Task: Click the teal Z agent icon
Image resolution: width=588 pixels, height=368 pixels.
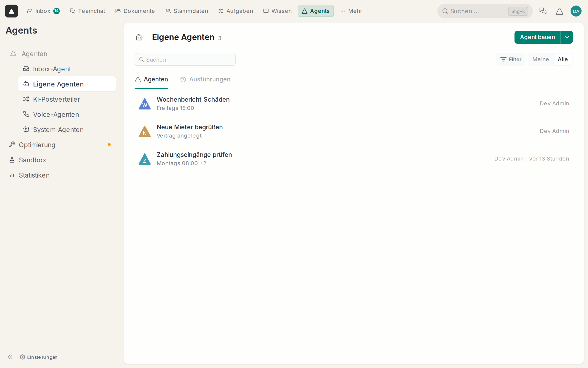Action: tap(145, 159)
